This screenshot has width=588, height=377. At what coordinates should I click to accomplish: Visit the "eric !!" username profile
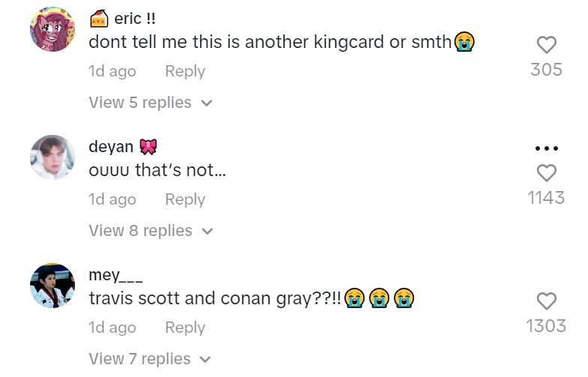click(134, 19)
